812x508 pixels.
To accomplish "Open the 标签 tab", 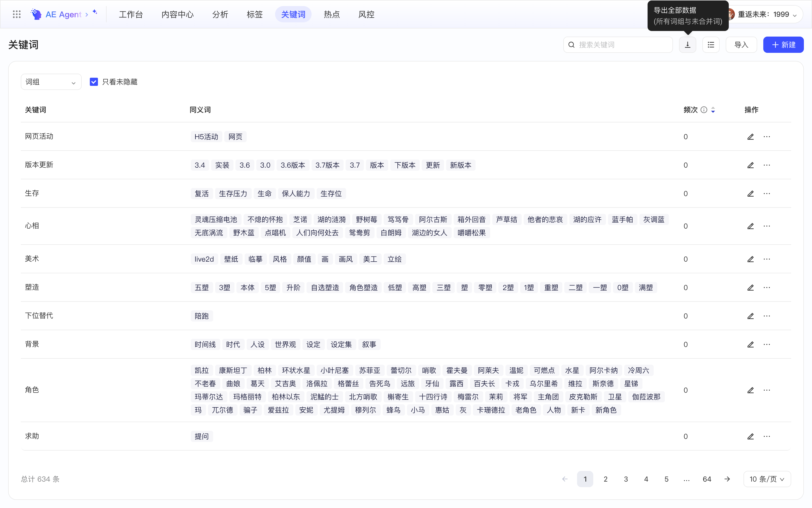I will pos(254,14).
